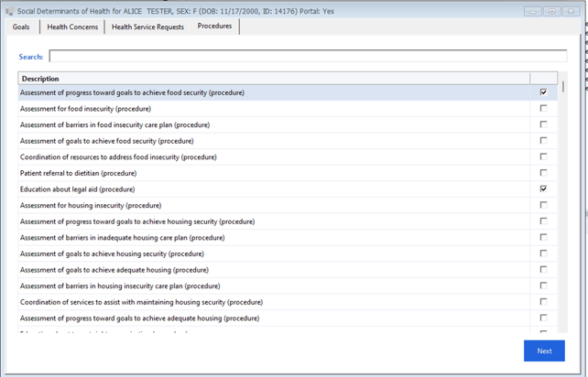
Task: Highlight row Coordination of services housing security
Action: coord(141,302)
